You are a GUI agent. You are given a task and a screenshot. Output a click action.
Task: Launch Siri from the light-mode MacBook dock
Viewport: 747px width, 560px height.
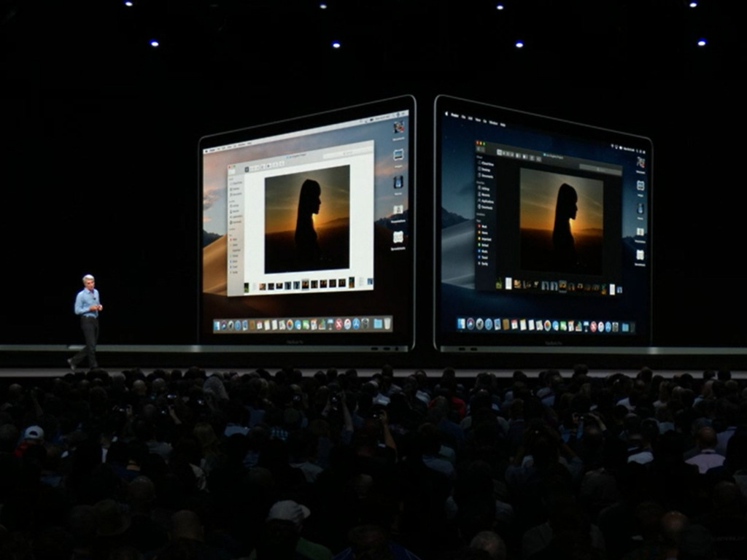click(224, 326)
